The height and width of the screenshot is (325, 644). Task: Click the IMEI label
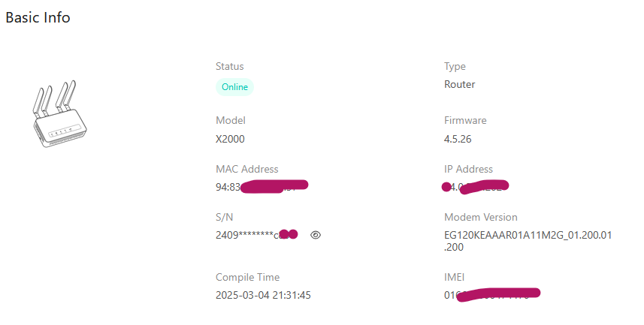point(454,278)
